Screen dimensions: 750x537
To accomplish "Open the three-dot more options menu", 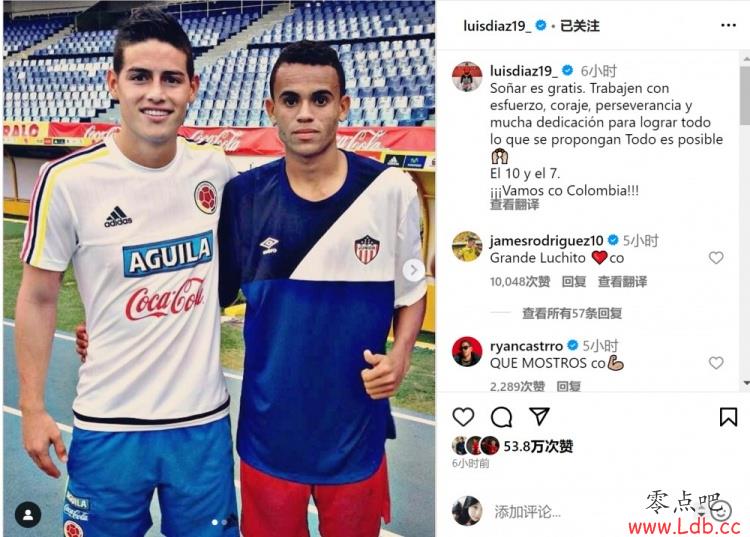I will 728,25.
